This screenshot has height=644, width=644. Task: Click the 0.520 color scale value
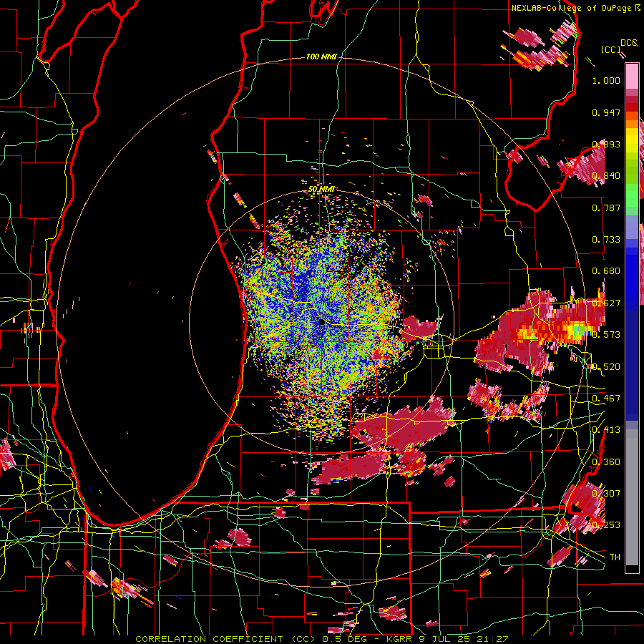(606, 367)
